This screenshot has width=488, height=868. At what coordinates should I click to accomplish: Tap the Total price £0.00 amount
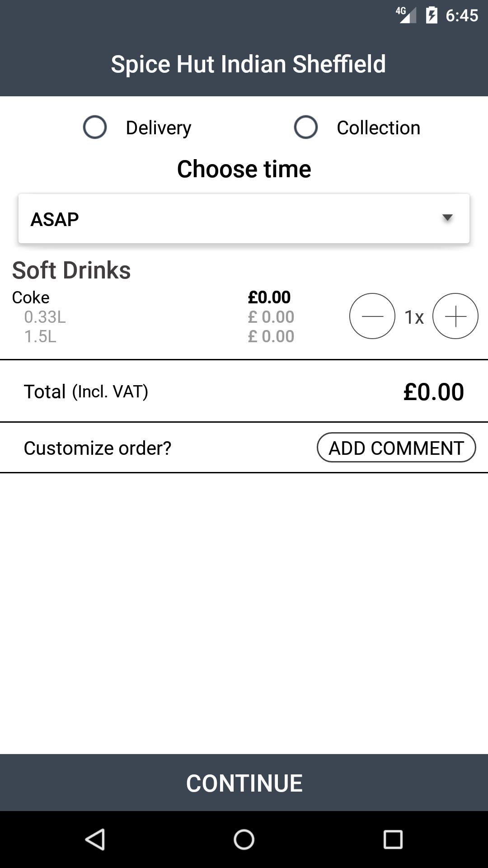(433, 392)
